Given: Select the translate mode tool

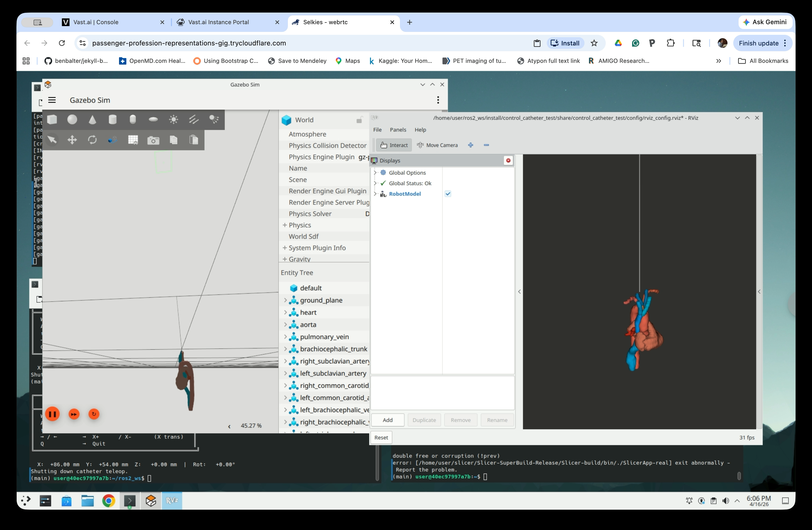Looking at the screenshot, I should [72, 140].
